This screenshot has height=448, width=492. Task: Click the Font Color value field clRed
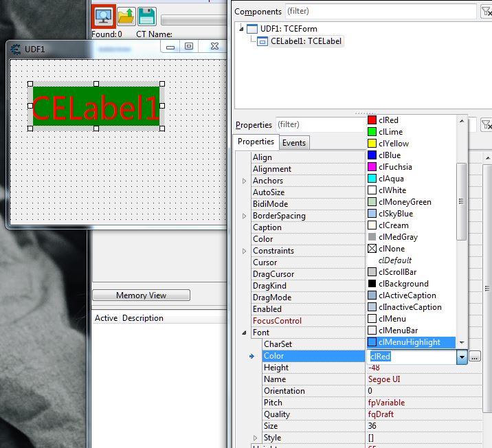[411, 357]
